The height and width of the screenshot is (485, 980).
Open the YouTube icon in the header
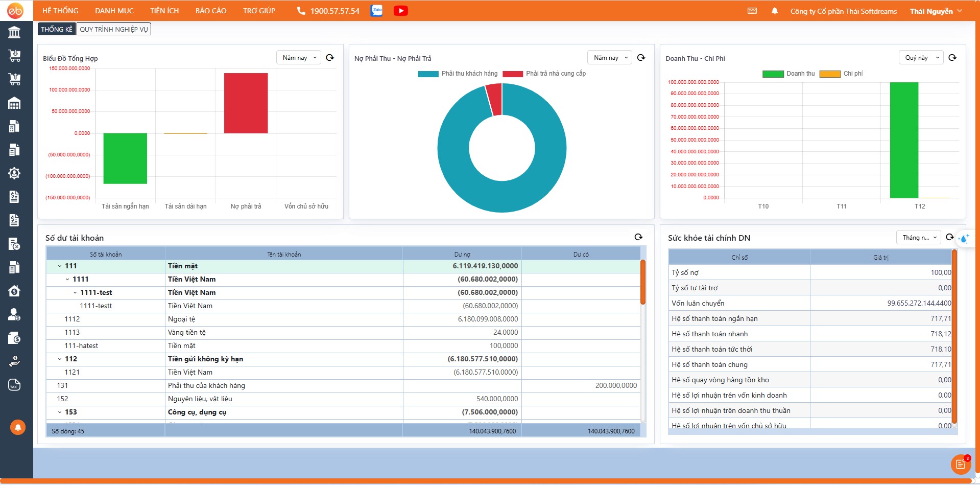[x=400, y=11]
